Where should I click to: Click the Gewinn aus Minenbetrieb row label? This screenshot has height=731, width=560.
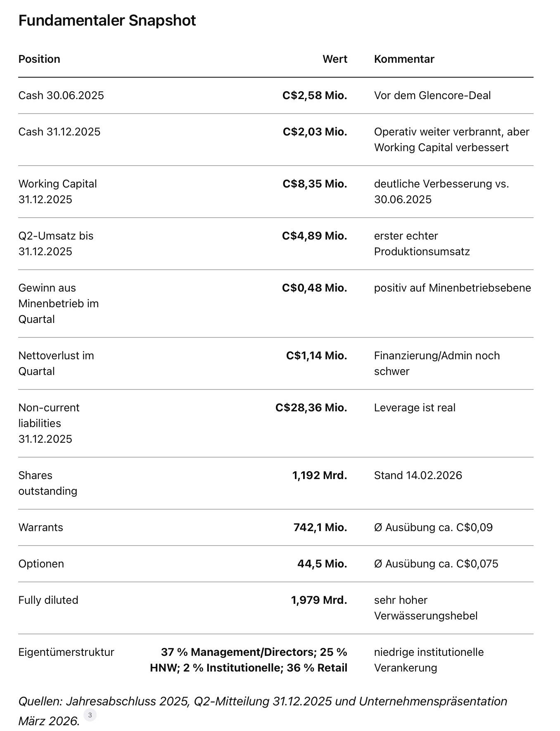(x=58, y=304)
